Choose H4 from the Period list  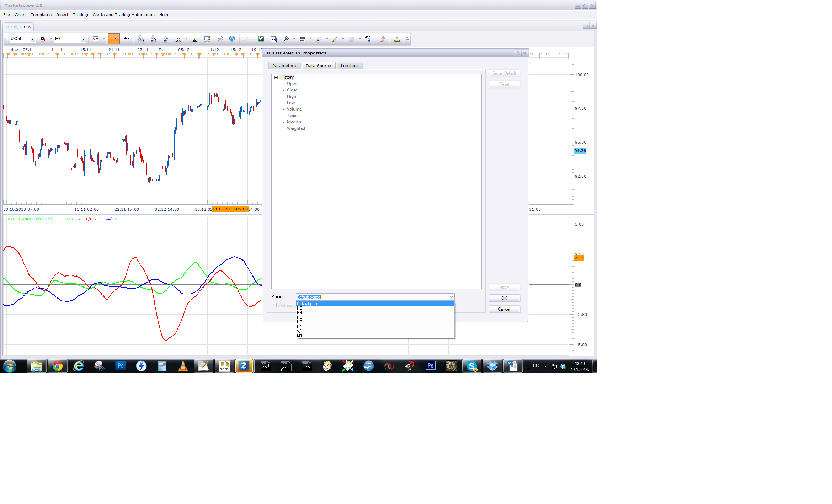pyautogui.click(x=375, y=313)
